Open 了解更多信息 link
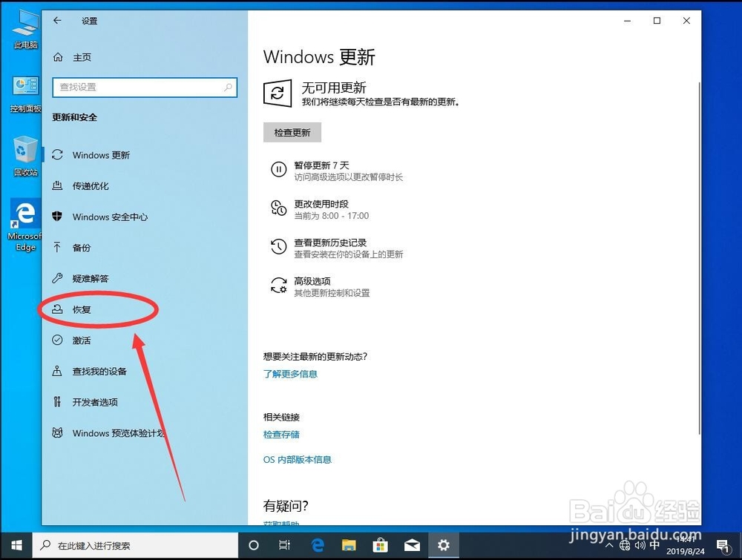742x560 pixels. tap(290, 374)
